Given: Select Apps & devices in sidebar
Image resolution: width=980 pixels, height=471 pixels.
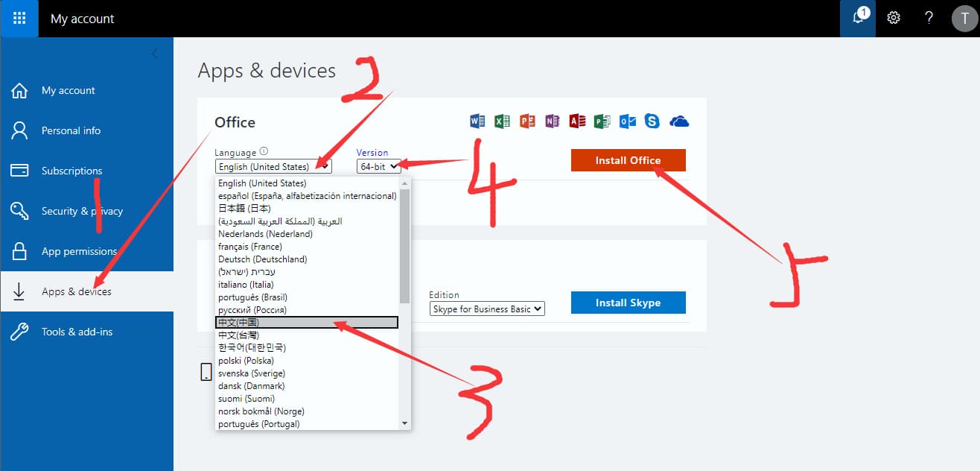Looking at the screenshot, I should 87,291.
